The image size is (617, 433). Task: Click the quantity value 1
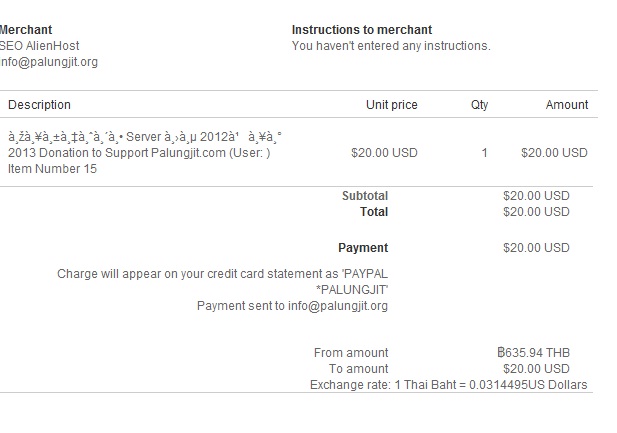(484, 153)
